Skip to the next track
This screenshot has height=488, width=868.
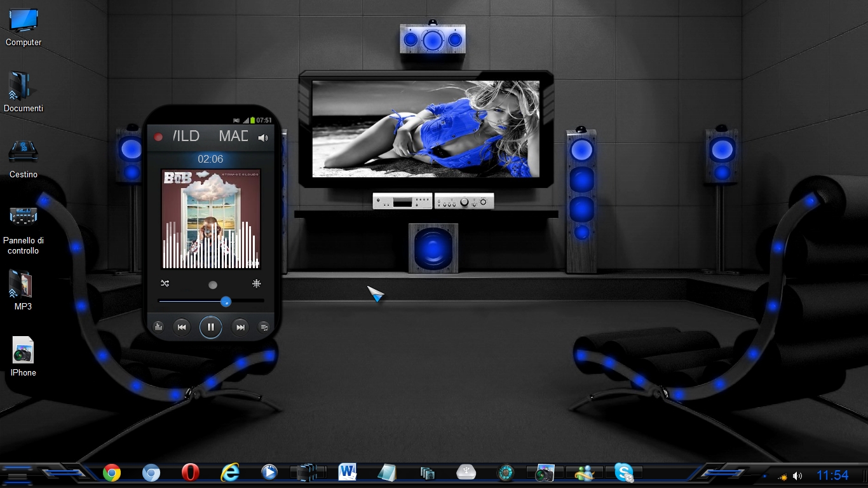(x=240, y=327)
